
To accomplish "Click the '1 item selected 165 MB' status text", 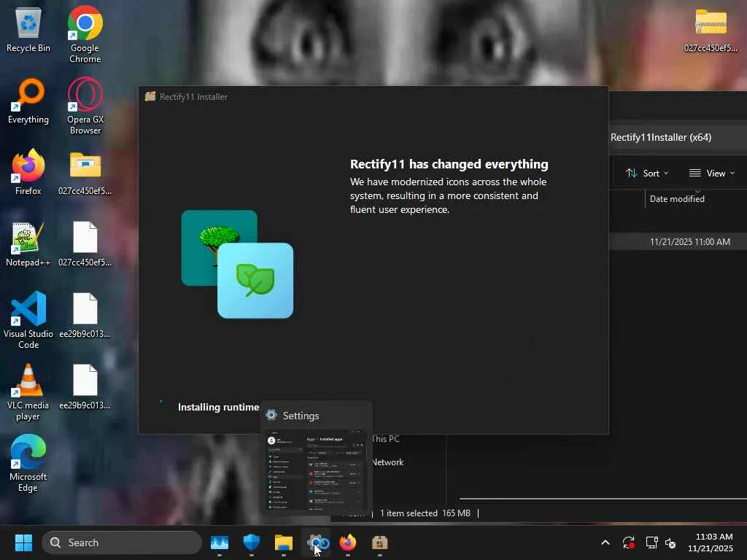I will pyautogui.click(x=425, y=513).
